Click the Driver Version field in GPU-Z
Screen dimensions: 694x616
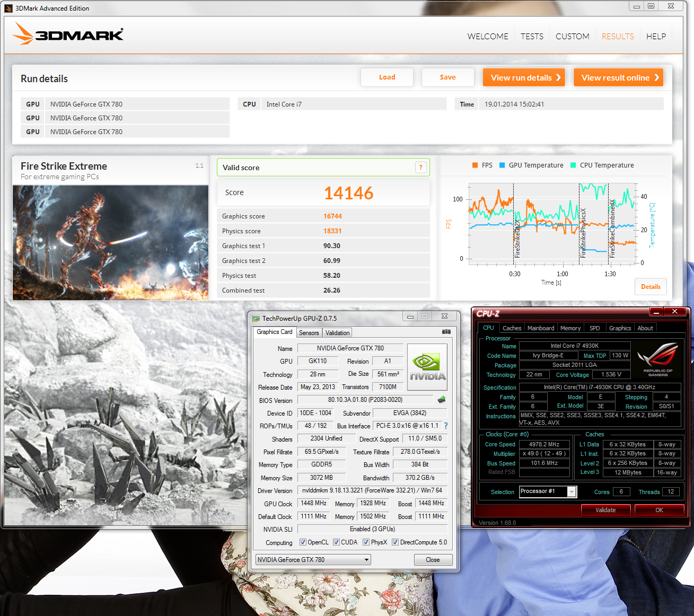[x=372, y=491]
